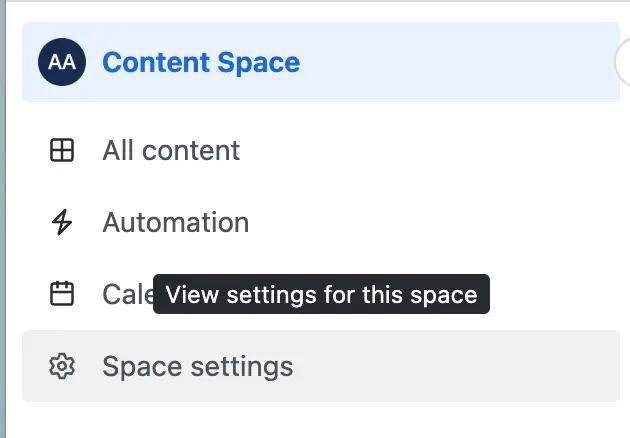
Task: Open the All content menu item
Action: point(171,150)
